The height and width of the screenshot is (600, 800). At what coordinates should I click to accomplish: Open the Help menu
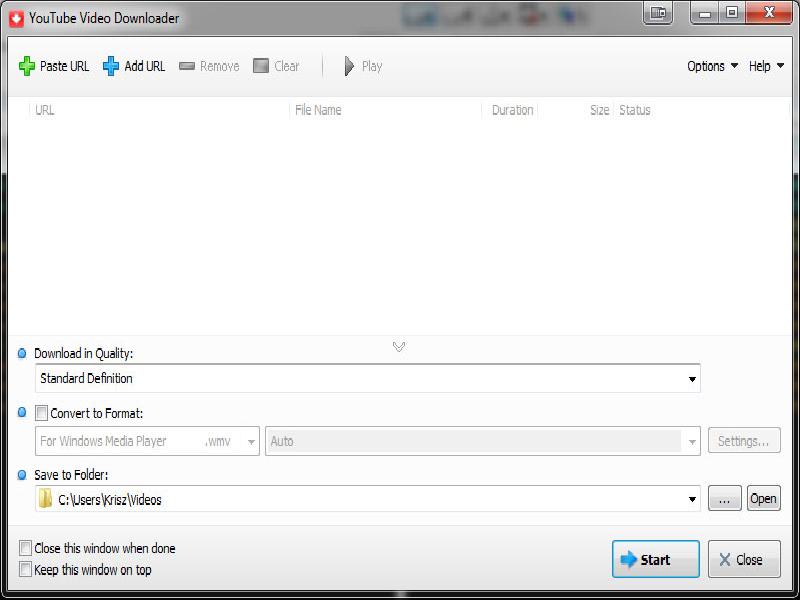[x=766, y=66]
